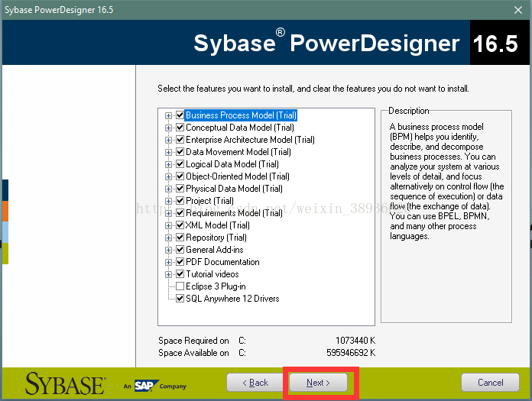Expand Business Process Model tree node

(168, 115)
